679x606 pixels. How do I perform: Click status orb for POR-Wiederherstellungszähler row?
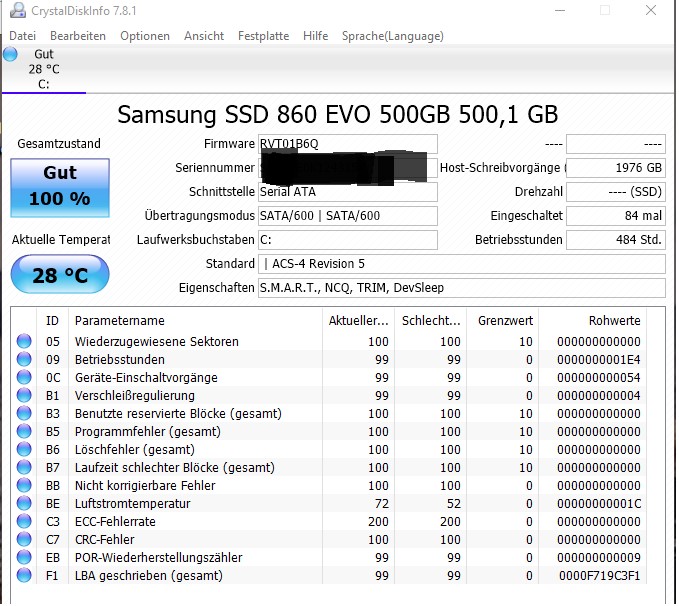24,557
